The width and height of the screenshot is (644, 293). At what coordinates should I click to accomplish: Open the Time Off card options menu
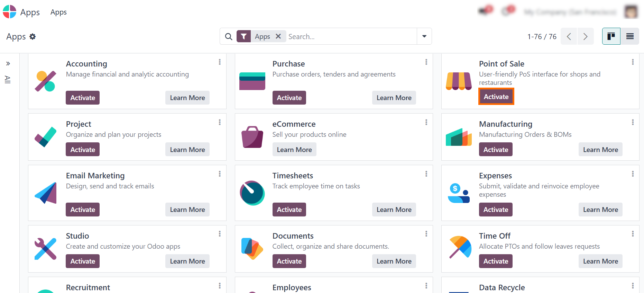pyautogui.click(x=633, y=234)
